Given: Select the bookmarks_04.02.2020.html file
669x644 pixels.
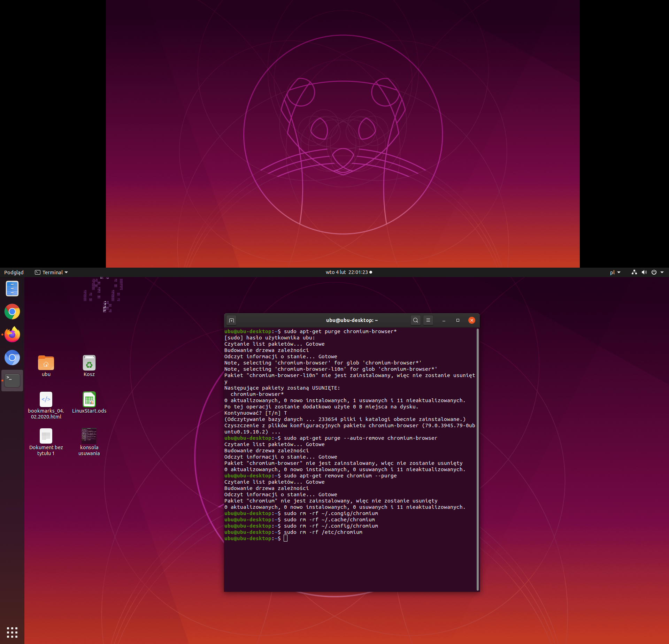Looking at the screenshot, I should point(46,405).
